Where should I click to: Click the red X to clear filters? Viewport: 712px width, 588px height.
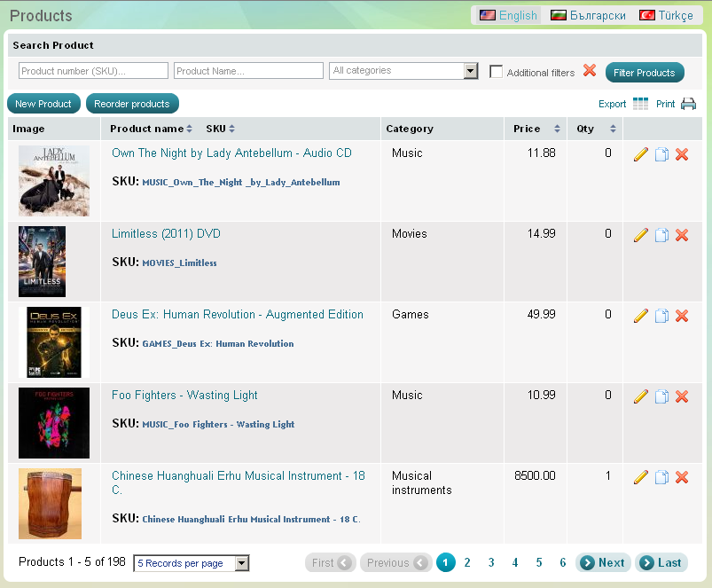tap(590, 71)
